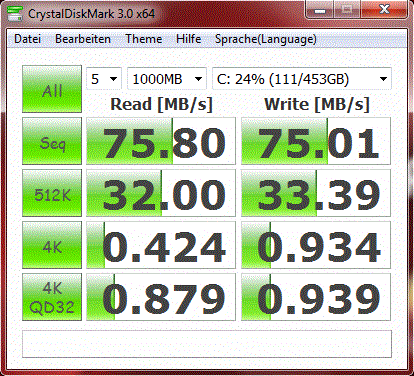Click the 4K write result 0.934
Screen dimensions: 414x376
[316, 245]
